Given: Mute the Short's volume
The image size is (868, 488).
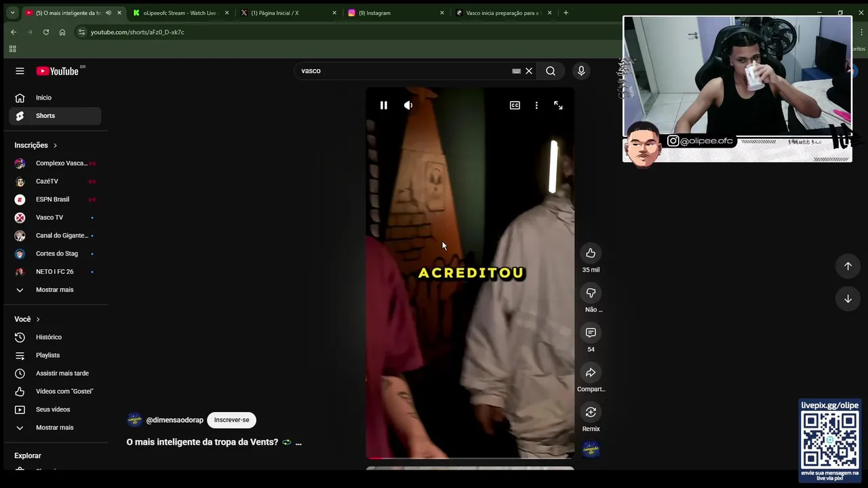Looking at the screenshot, I should (x=408, y=105).
